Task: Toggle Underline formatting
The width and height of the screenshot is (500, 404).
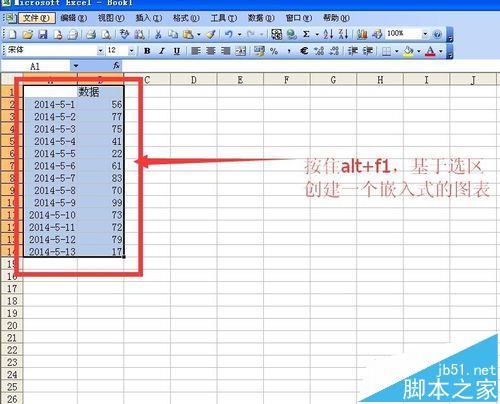Action: coord(177,51)
